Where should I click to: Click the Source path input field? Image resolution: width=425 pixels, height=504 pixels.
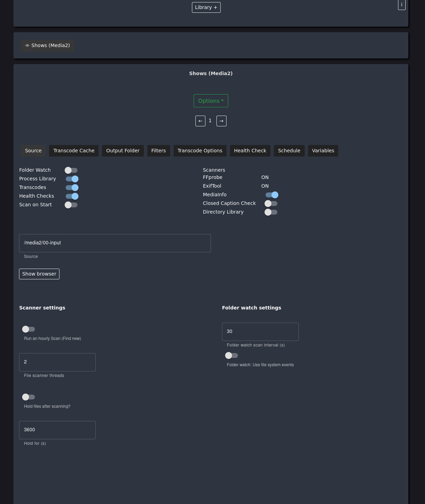[x=115, y=243]
